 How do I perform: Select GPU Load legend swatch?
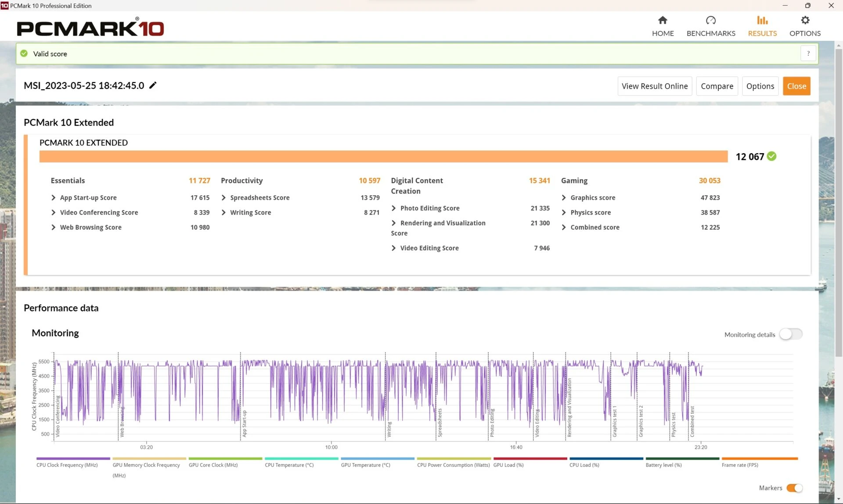click(530, 458)
